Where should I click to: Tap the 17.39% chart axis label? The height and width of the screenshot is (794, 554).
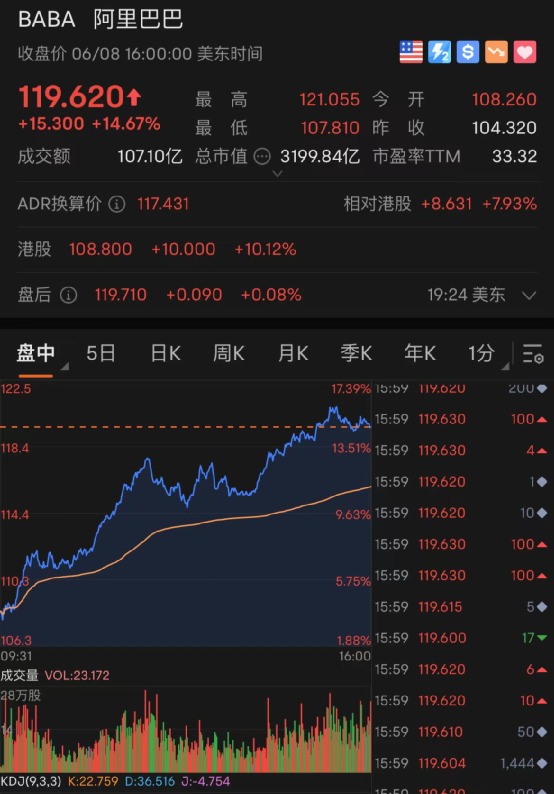[x=351, y=389]
